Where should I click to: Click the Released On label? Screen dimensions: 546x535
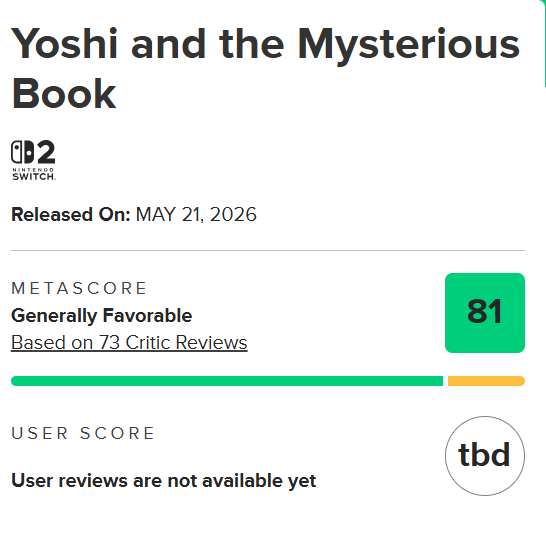click(71, 214)
